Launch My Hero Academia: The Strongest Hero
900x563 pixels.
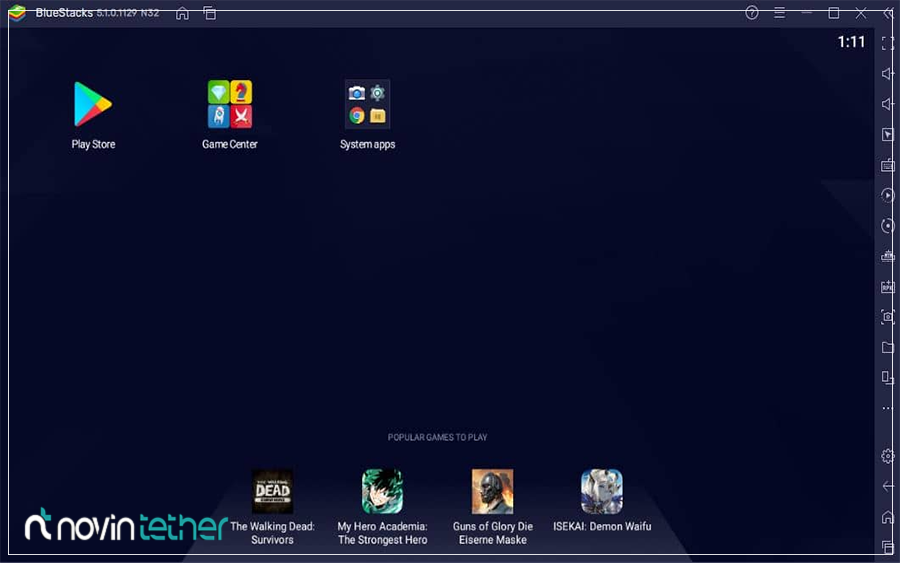tap(382, 492)
